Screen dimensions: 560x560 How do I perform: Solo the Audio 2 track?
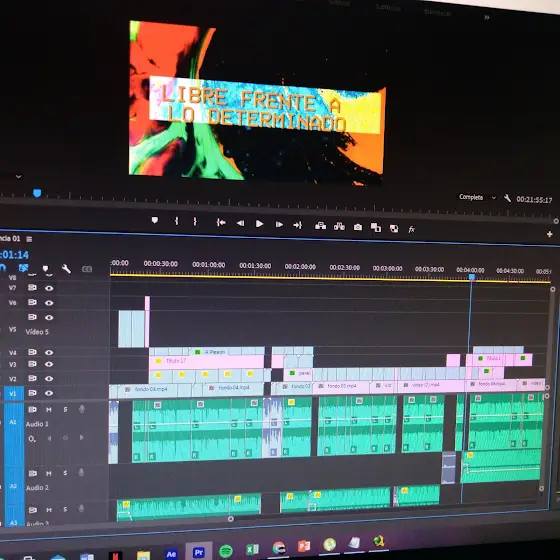(65, 473)
